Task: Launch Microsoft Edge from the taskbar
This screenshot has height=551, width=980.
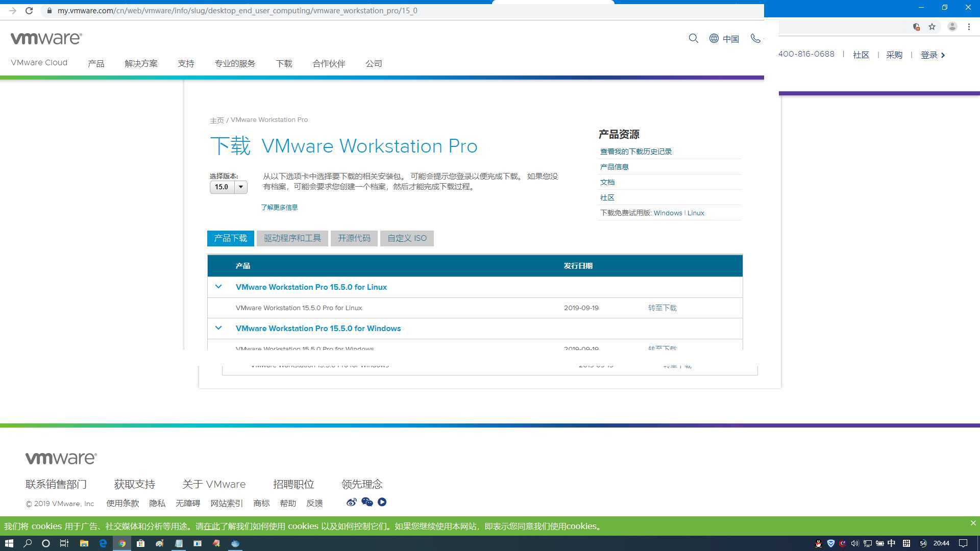Action: click(x=103, y=543)
